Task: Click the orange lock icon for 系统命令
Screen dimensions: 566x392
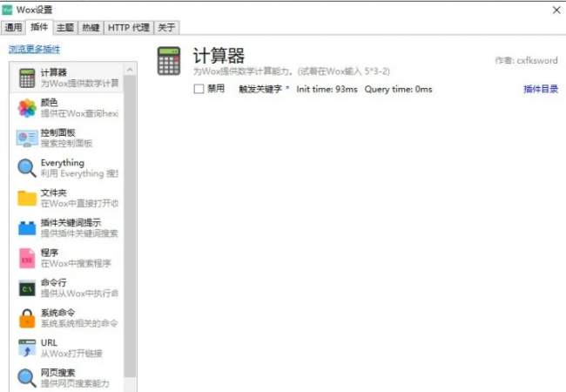Action: 27,318
